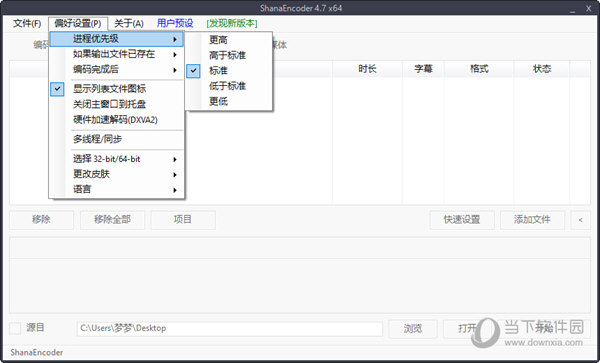
Task: Expand 如果输出文件已存在 submenu
Action: tap(117, 54)
